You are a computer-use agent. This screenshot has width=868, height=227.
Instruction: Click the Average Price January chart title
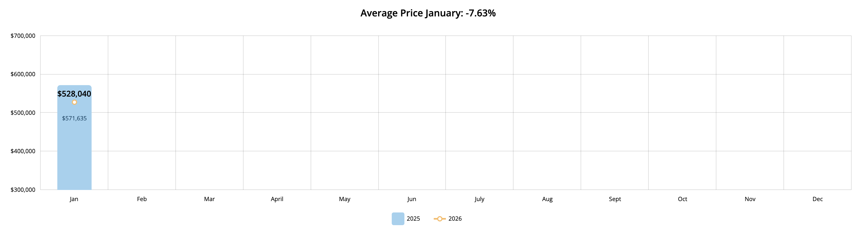[x=428, y=13]
